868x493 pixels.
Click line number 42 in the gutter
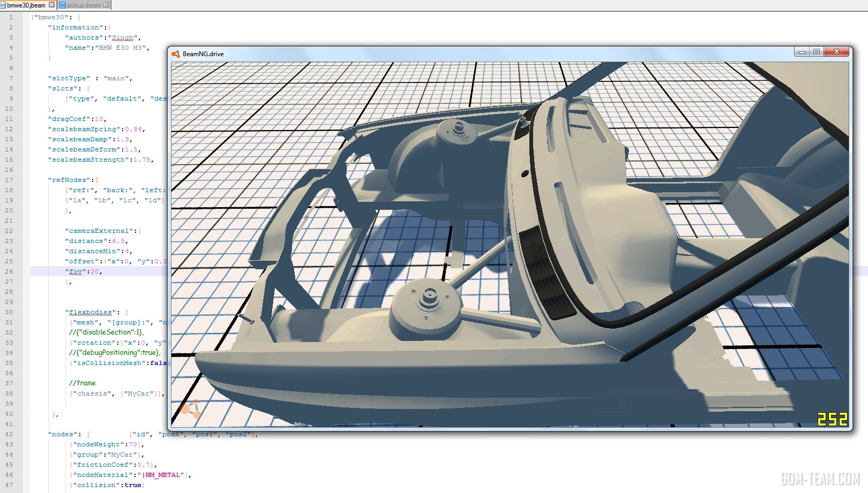coord(9,434)
